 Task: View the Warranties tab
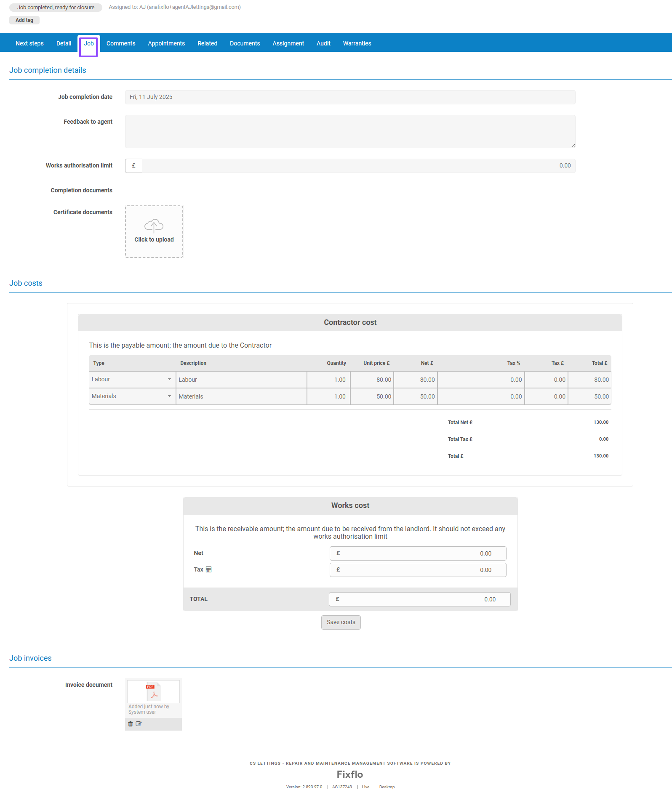point(357,43)
